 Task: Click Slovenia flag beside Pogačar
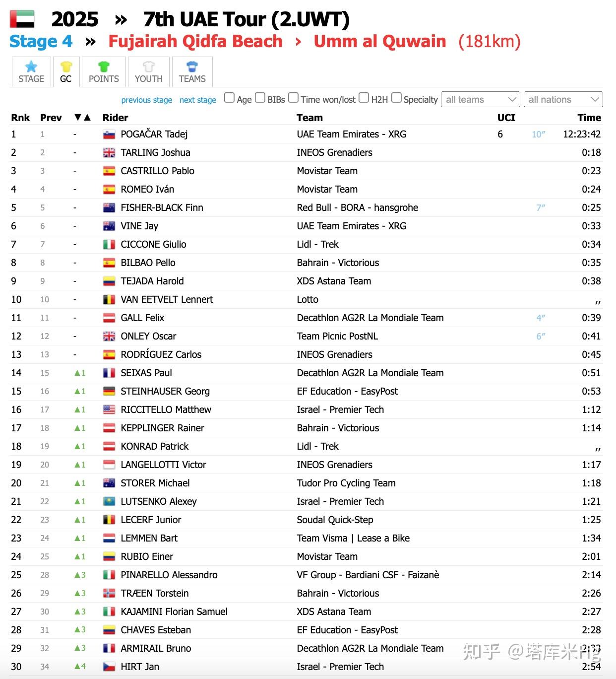pos(109,135)
